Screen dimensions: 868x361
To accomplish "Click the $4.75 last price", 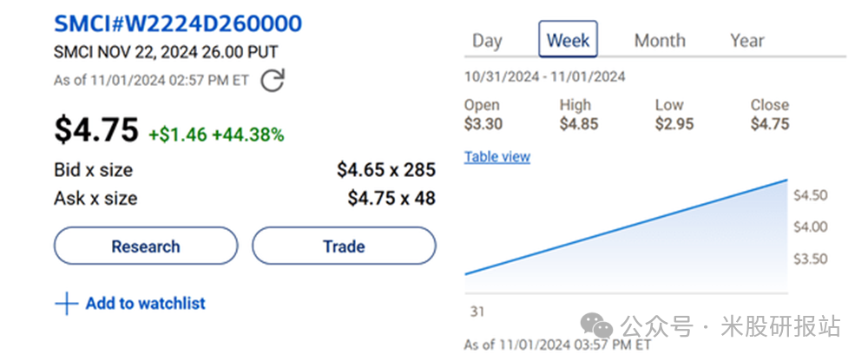I will click(x=96, y=130).
